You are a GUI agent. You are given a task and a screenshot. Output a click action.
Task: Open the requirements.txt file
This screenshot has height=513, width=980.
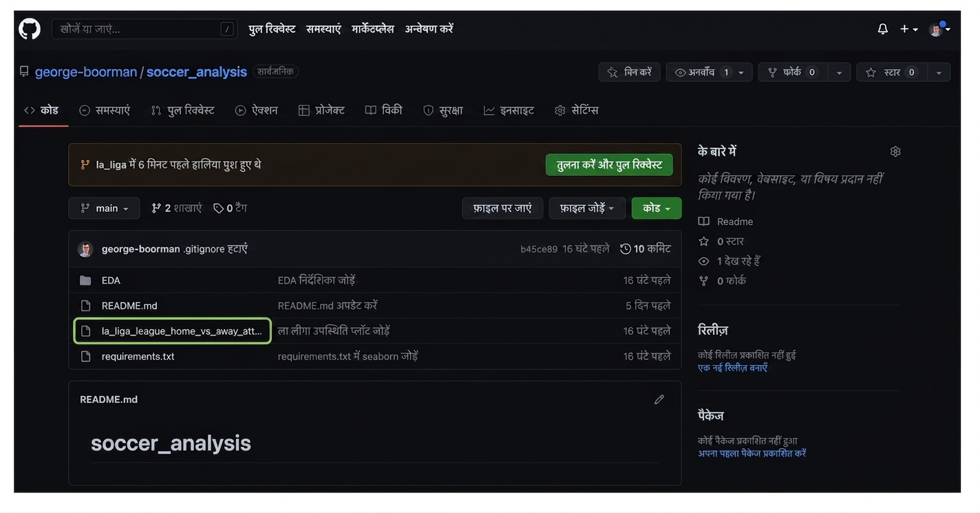[x=138, y=357]
